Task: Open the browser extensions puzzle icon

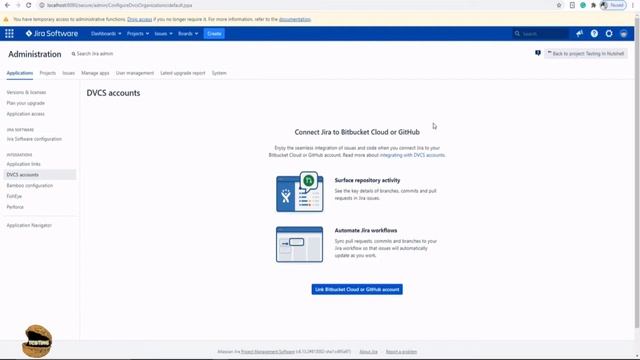Action: [x=593, y=5]
